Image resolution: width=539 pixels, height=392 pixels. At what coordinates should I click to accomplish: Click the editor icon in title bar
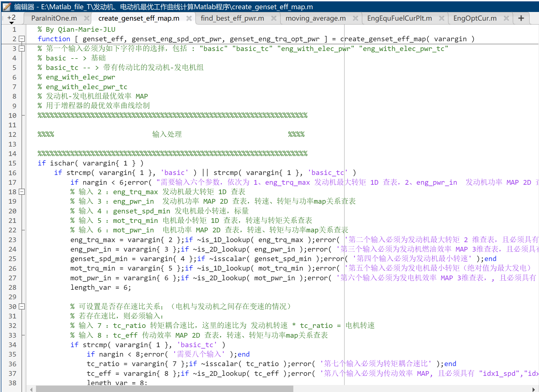tap(7, 6)
